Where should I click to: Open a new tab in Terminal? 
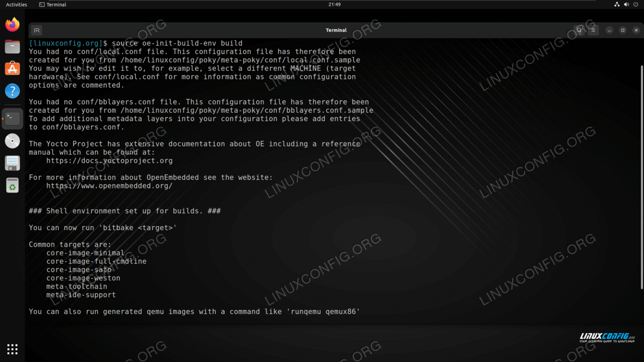point(36,30)
